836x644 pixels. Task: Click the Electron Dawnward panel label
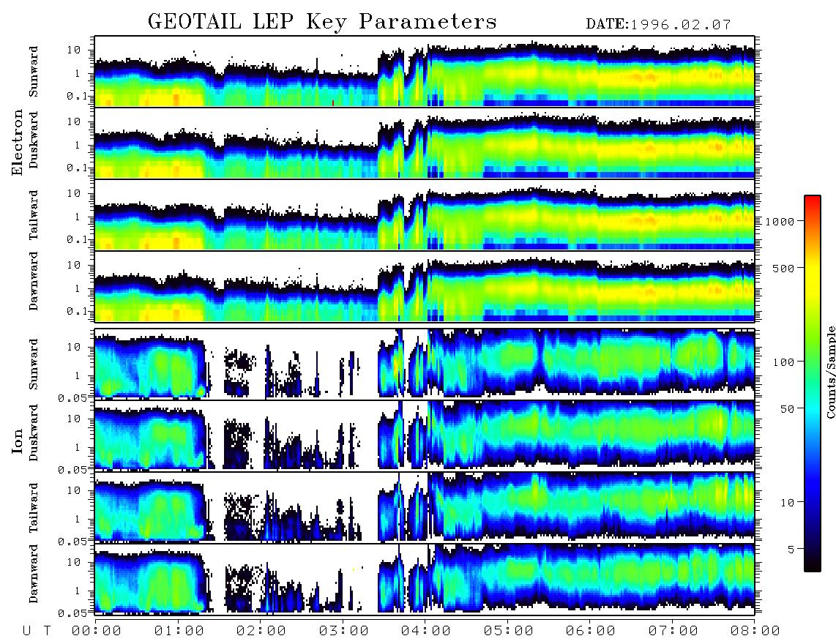click(34, 281)
